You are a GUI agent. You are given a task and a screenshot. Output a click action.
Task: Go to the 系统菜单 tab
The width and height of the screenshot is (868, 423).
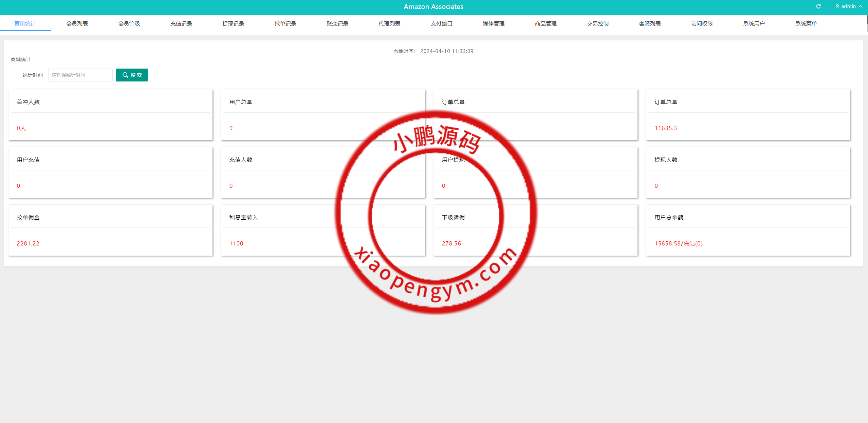click(806, 23)
